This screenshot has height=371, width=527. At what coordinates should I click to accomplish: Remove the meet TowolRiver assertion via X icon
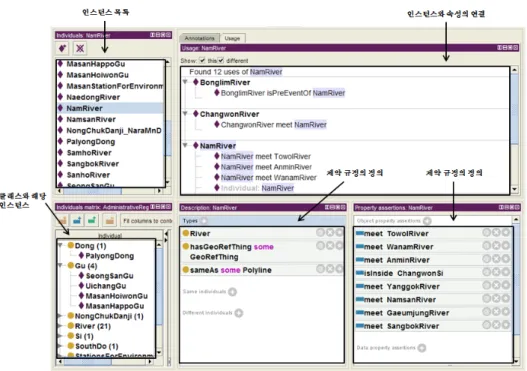(496, 233)
